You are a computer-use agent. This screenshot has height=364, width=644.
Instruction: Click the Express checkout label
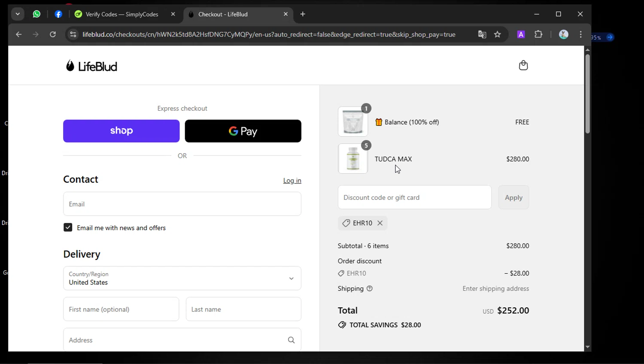(x=182, y=108)
